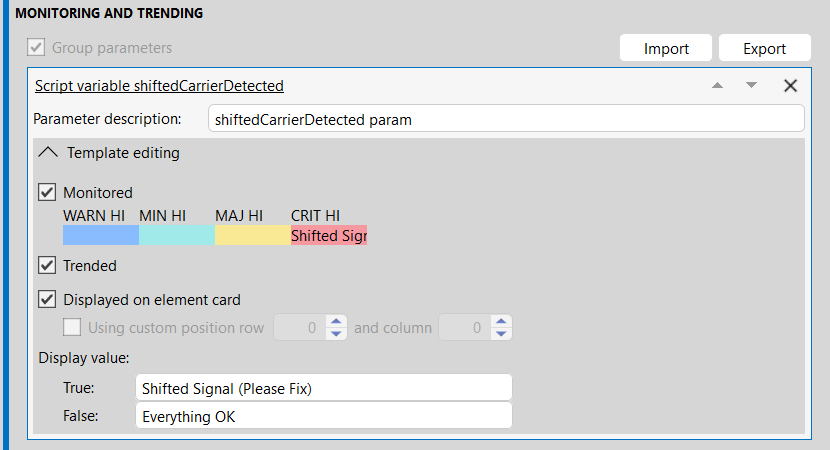Select the MIN HI cyan color cell
The height and width of the screenshot is (450, 830).
tap(176, 236)
